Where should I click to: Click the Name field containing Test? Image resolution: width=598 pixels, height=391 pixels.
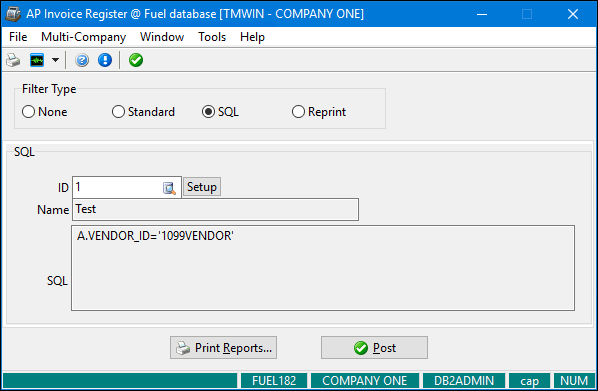tap(215, 209)
